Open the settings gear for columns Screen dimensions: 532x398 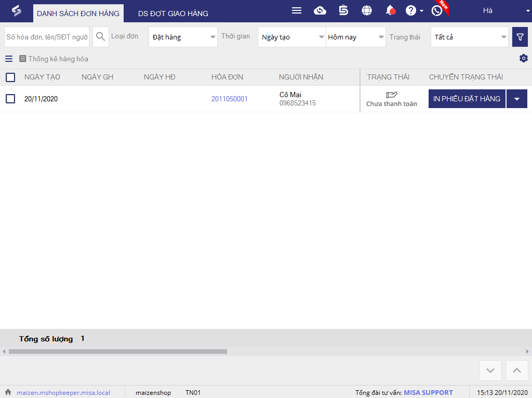[x=524, y=58]
